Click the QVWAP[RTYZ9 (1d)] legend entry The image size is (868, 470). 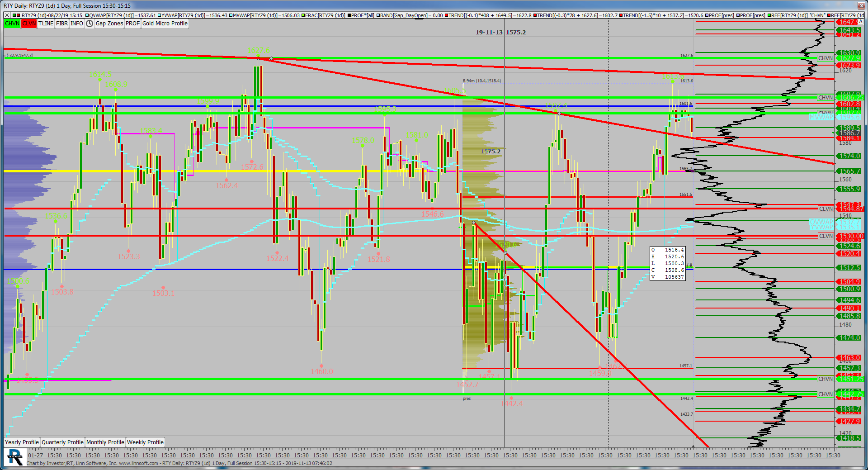point(121,15)
